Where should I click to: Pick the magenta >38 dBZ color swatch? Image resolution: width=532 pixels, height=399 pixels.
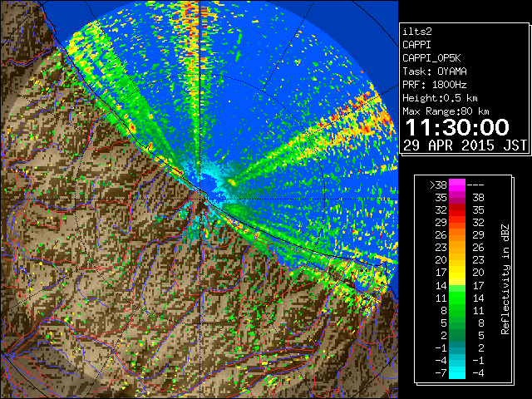pyautogui.click(x=457, y=185)
